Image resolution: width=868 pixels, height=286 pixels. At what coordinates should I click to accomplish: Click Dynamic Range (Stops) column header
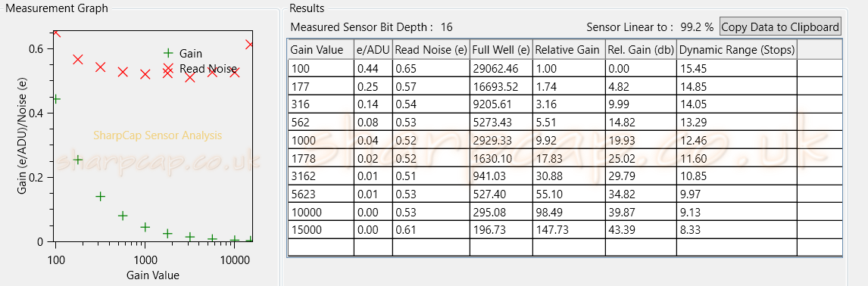[x=737, y=50]
